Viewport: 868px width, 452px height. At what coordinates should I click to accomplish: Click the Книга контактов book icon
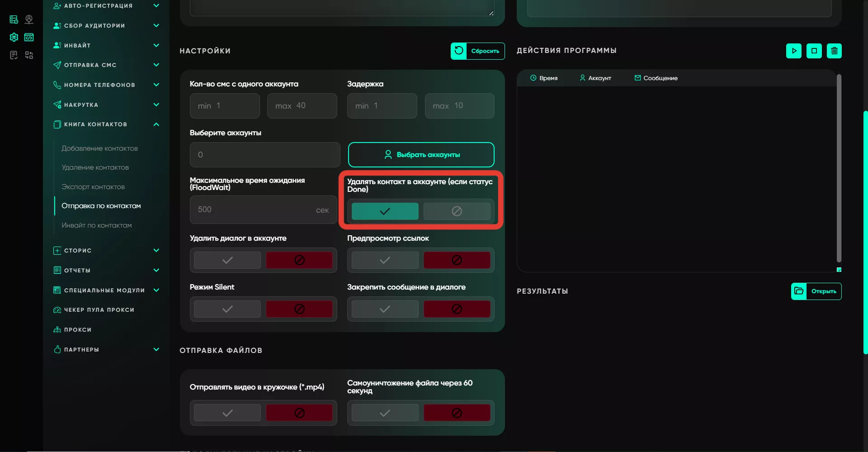pyautogui.click(x=57, y=124)
